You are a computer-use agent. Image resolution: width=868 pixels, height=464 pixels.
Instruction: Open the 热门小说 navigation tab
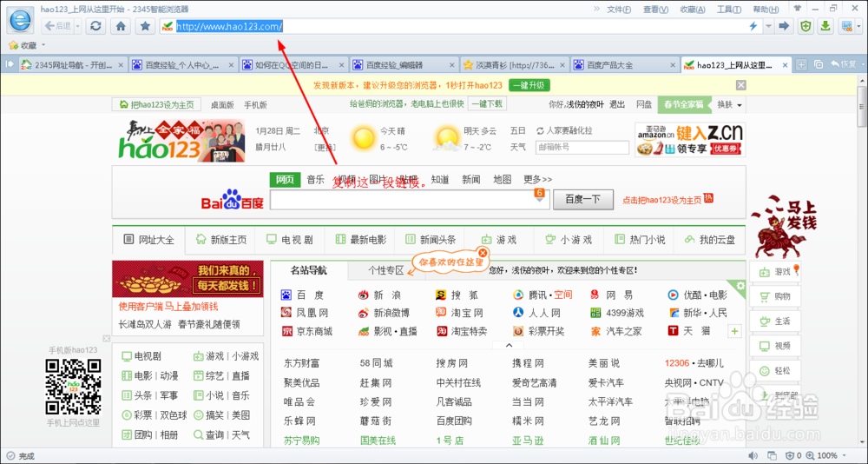[x=640, y=240]
